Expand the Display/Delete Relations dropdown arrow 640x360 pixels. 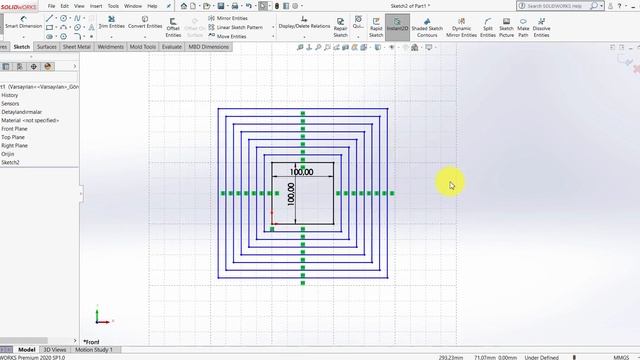(304, 37)
